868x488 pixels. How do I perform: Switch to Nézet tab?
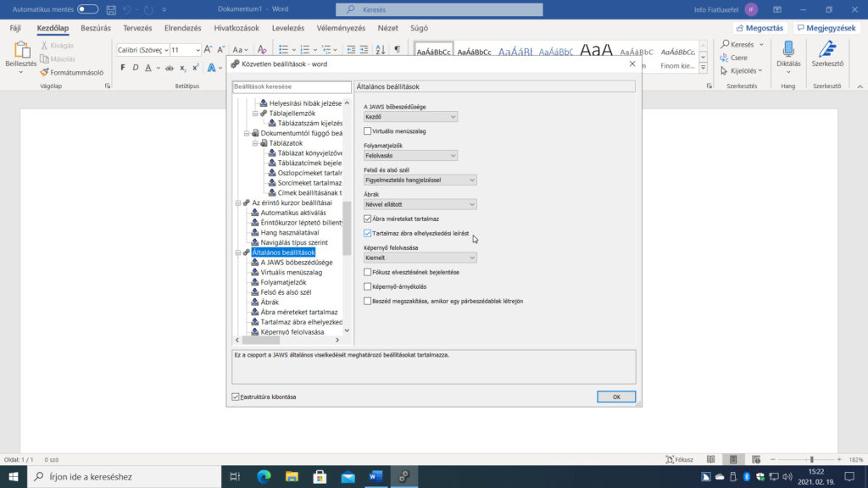click(387, 28)
